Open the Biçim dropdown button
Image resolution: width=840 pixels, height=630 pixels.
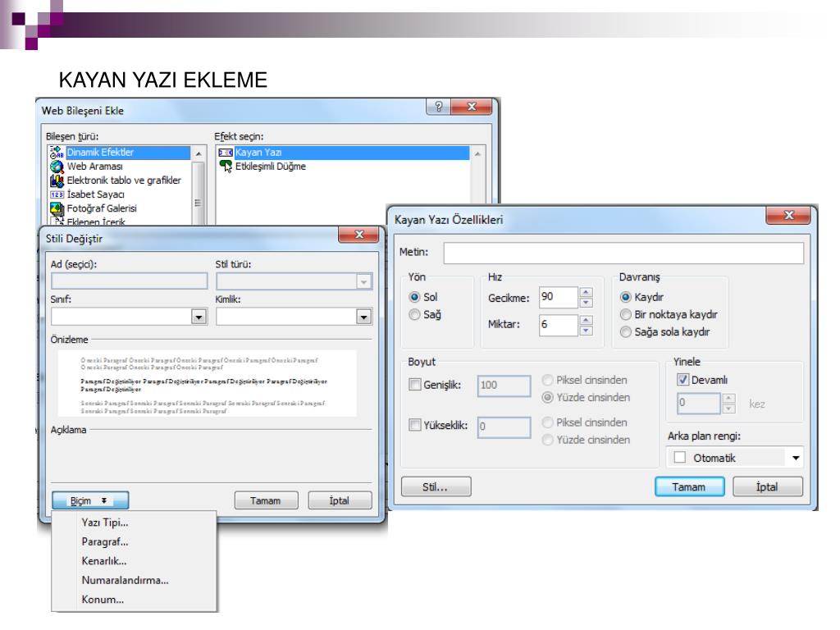[x=90, y=501]
